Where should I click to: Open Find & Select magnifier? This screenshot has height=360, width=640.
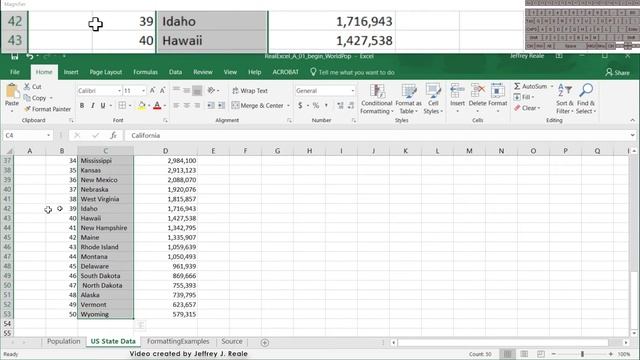[x=586, y=99]
